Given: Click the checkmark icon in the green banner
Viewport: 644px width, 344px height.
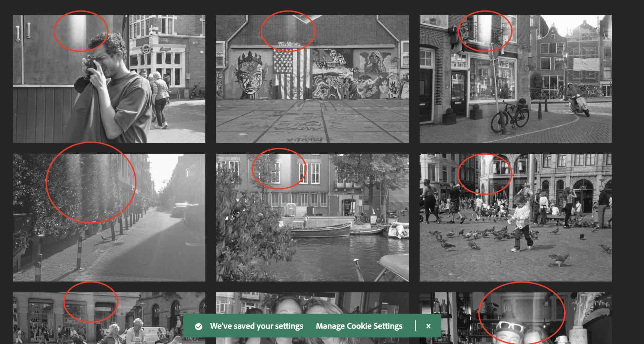Looking at the screenshot, I should click(x=199, y=326).
